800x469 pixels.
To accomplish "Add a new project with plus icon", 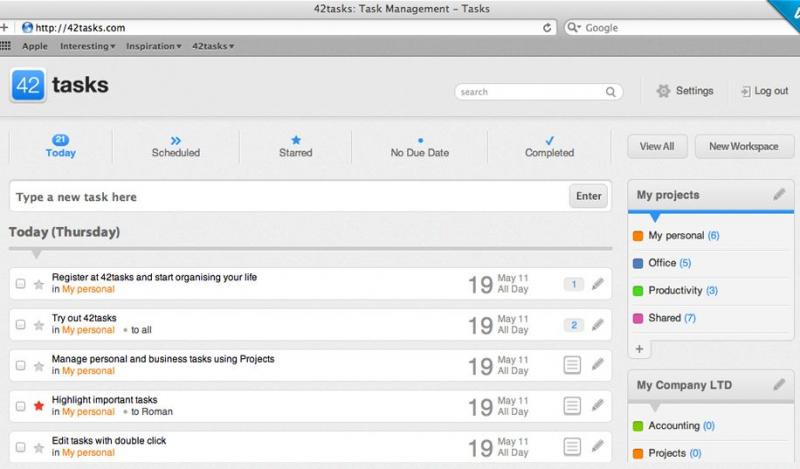I will (x=639, y=349).
